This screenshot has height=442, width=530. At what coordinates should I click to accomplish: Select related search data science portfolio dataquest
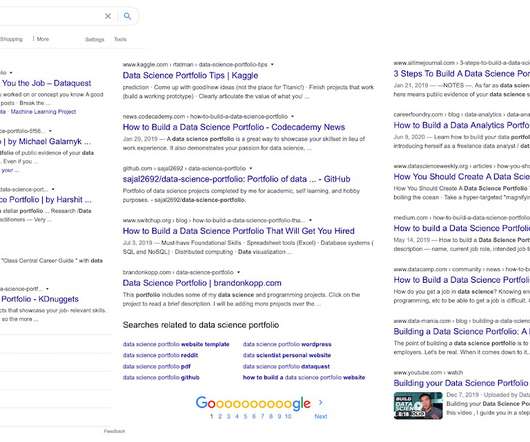[286, 366]
